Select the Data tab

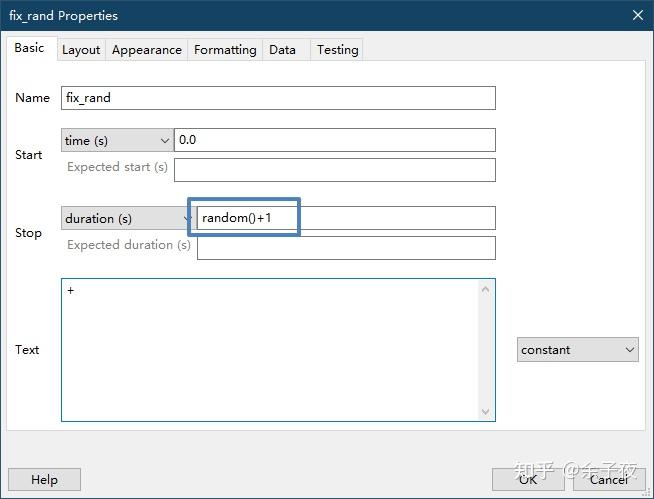coord(283,50)
